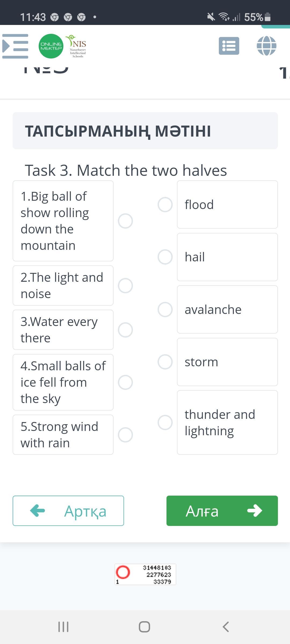Screen dimensions: 290x644
Task: Tap the Android recent apps button
Action: (x=63, y=627)
